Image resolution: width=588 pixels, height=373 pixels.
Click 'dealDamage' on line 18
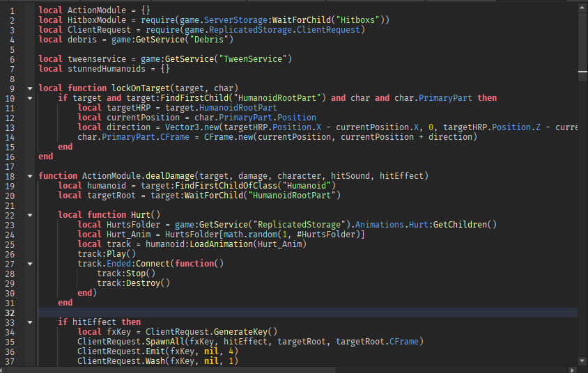click(x=170, y=175)
